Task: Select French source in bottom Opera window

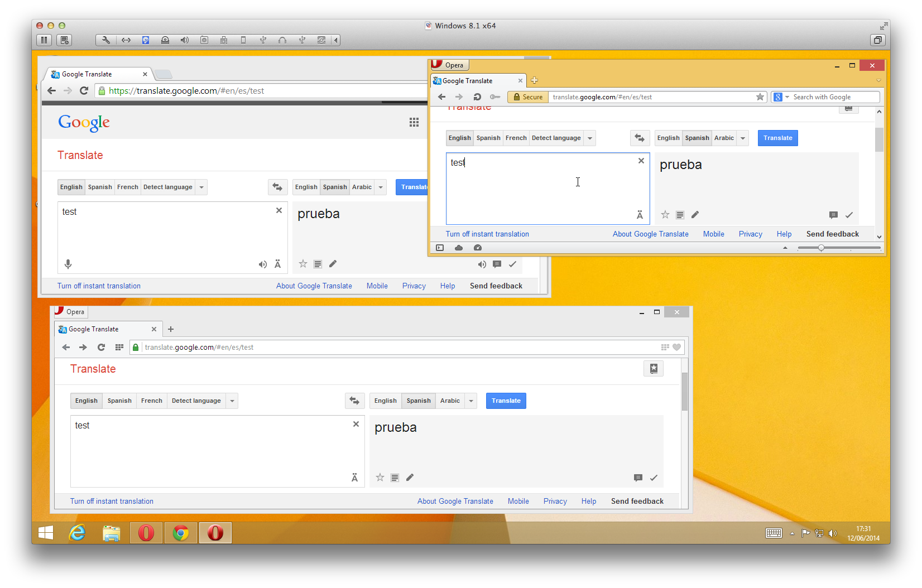Action: 152,401
